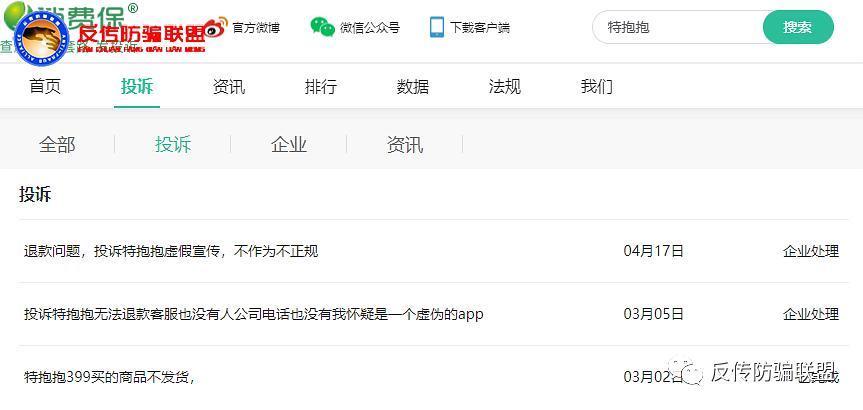Open the 微信公众号 link text

tap(369, 28)
